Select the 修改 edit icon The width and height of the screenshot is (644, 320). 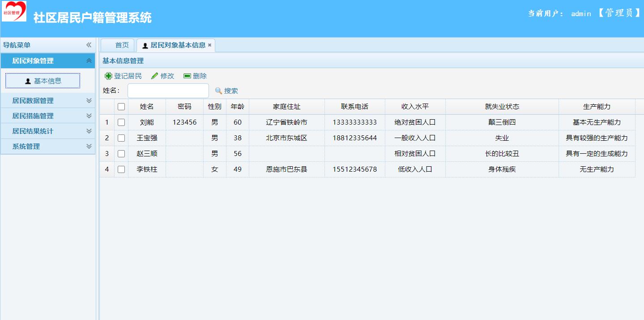coord(155,76)
